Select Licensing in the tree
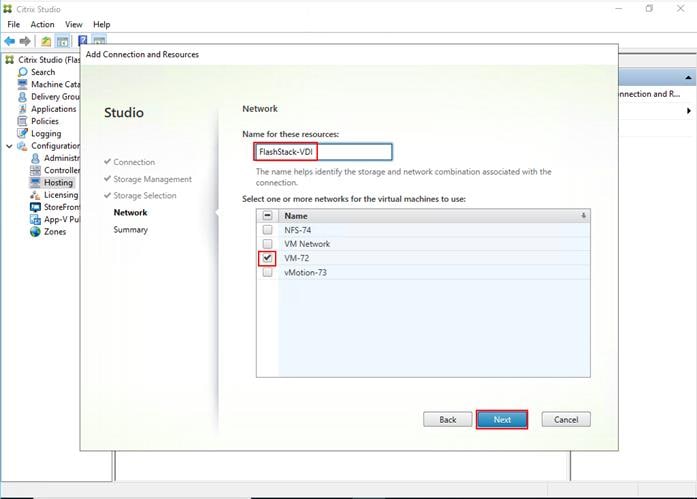The image size is (697, 499). point(61,195)
